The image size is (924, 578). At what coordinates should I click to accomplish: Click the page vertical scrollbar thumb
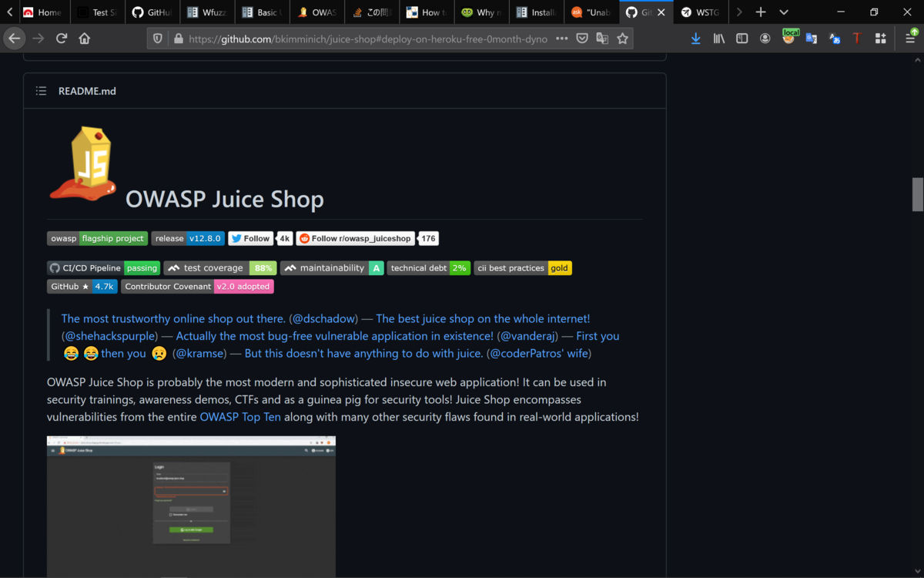coord(917,194)
